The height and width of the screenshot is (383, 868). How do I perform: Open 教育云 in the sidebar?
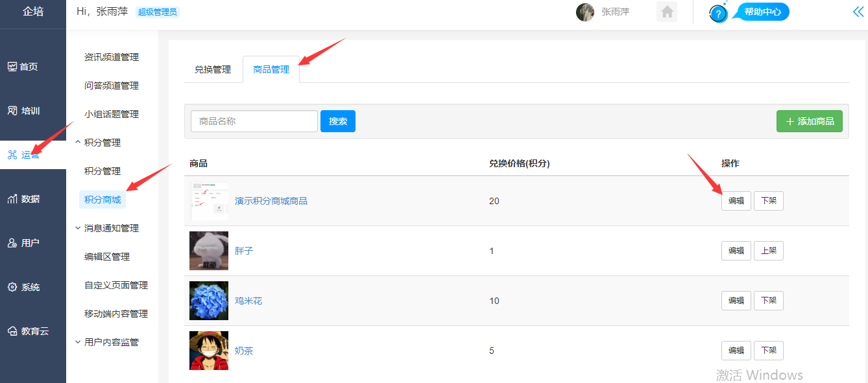point(28,331)
